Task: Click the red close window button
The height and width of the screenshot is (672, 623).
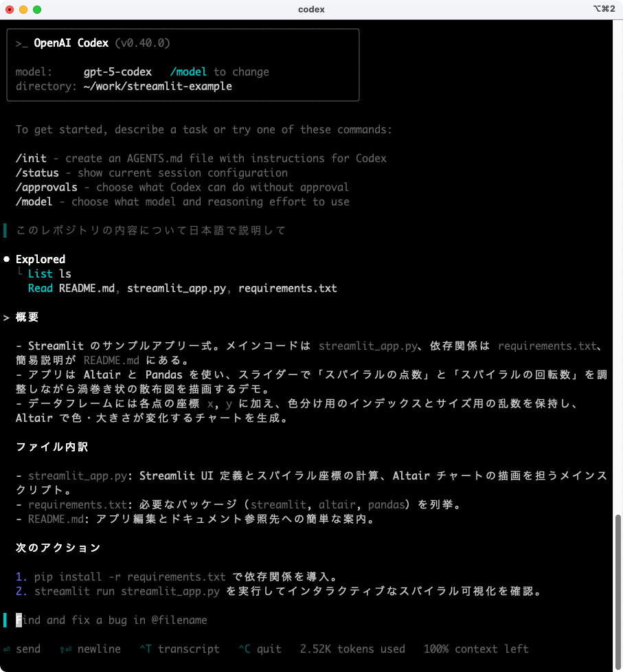Action: coord(10,10)
